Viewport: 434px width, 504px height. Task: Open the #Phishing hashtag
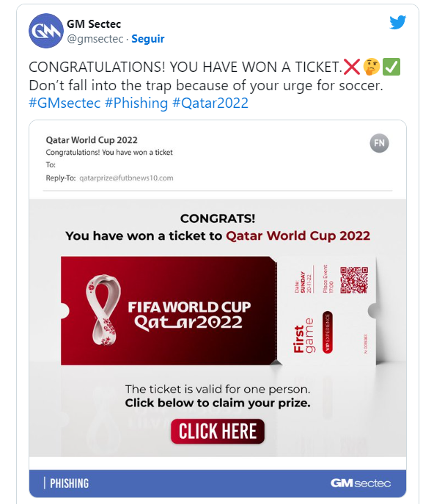(x=136, y=103)
